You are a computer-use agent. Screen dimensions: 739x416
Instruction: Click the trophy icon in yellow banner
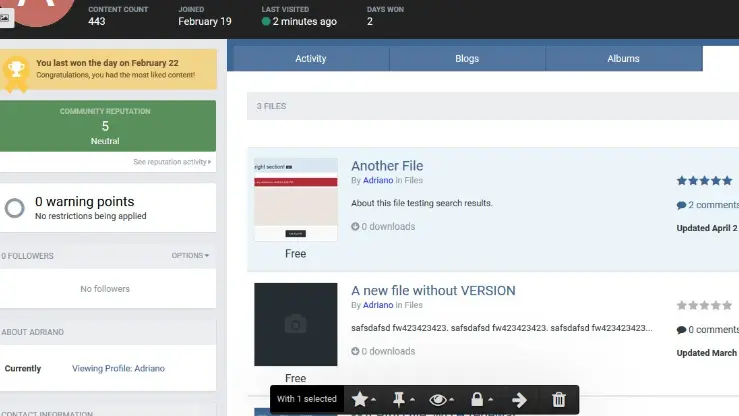[17, 68]
